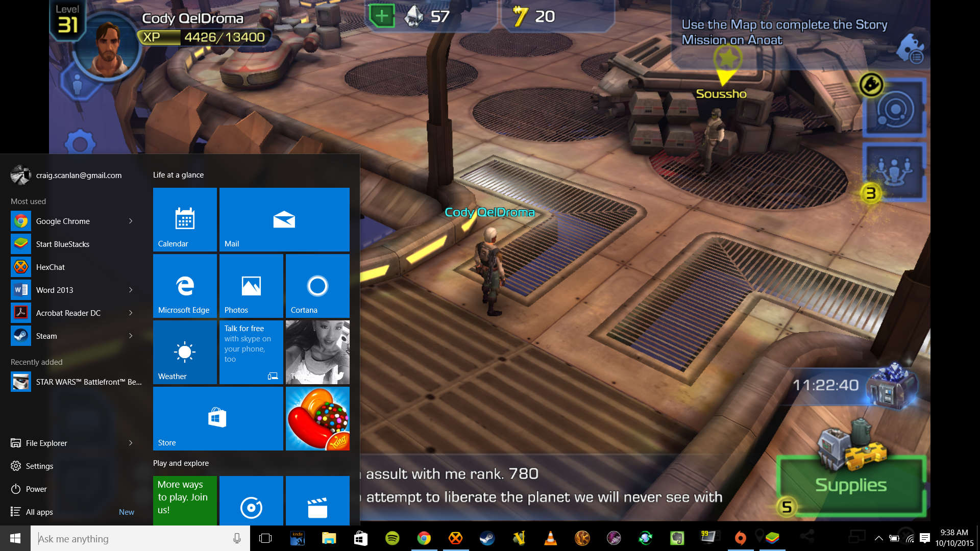This screenshot has height=551, width=980.
Task: Open the Candy Crush tile
Action: 317,418
